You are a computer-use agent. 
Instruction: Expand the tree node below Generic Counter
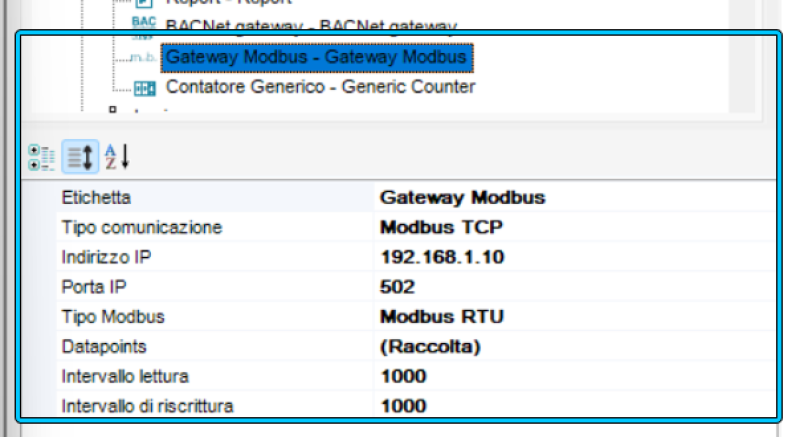[113, 109]
